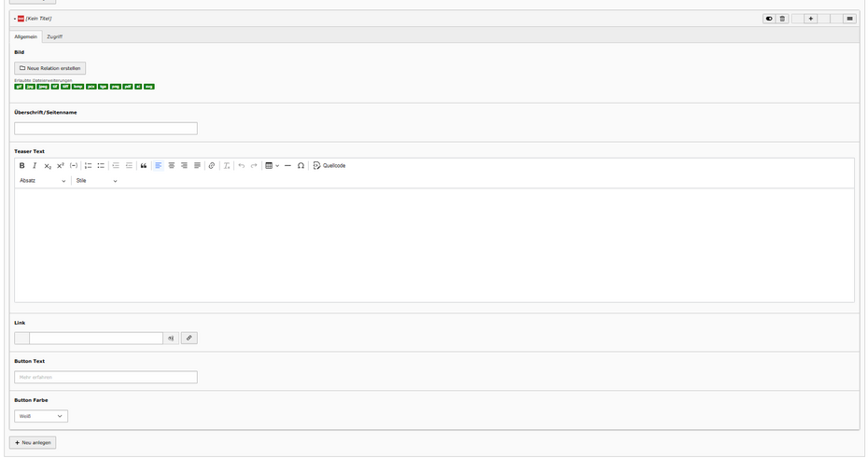Open the Button Farbe dropdown
The height and width of the screenshot is (458, 868).
click(x=41, y=416)
